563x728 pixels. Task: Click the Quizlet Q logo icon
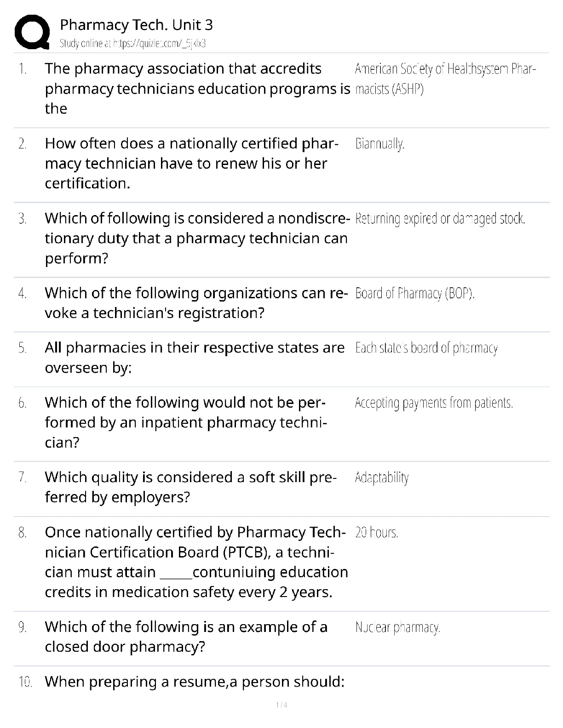click(x=32, y=31)
